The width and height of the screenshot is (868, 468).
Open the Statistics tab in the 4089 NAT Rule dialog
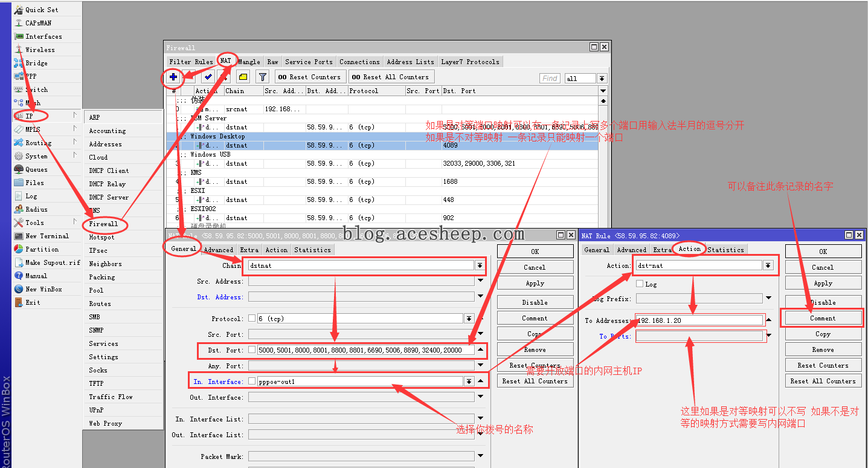pyautogui.click(x=726, y=250)
